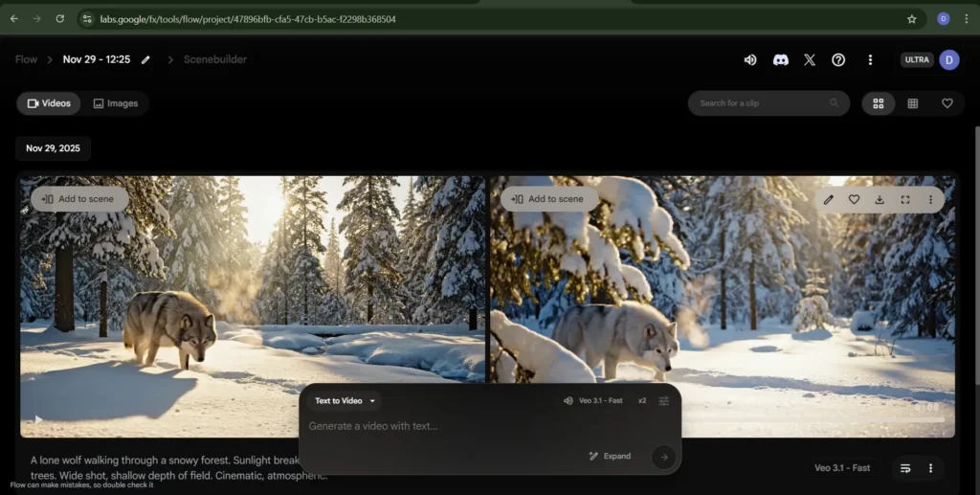
Task: Open the three-dot menu on the right clip
Action: pyautogui.click(x=929, y=199)
